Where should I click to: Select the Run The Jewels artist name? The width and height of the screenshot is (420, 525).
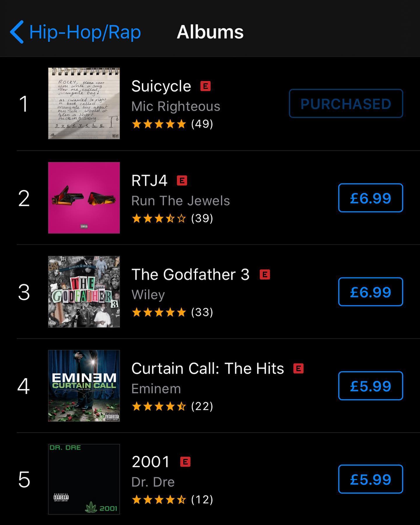point(181,201)
